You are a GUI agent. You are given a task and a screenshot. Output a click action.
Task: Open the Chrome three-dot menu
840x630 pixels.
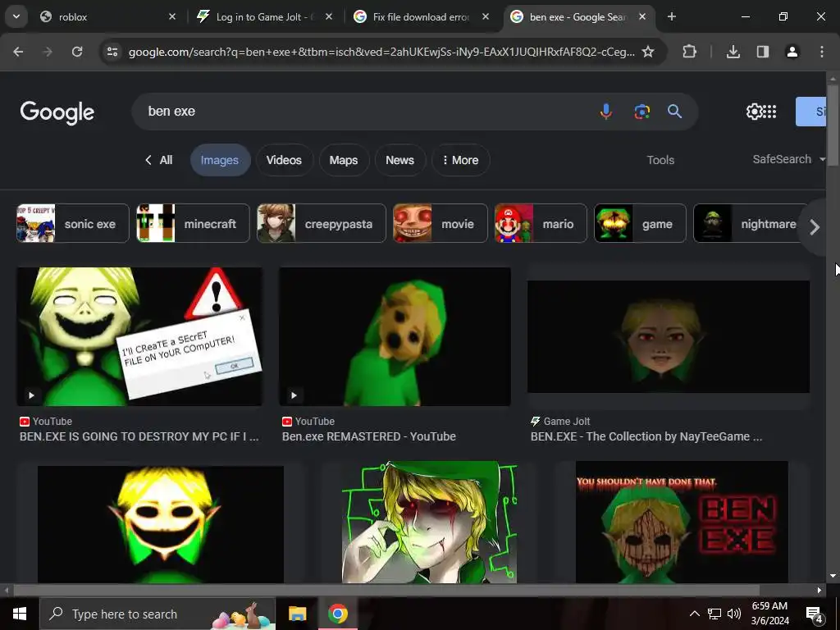pos(822,52)
